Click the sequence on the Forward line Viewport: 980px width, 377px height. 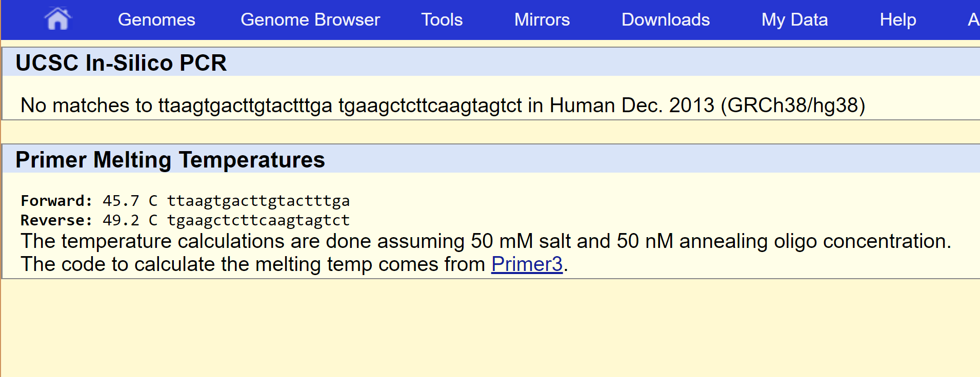pyautogui.click(x=258, y=201)
